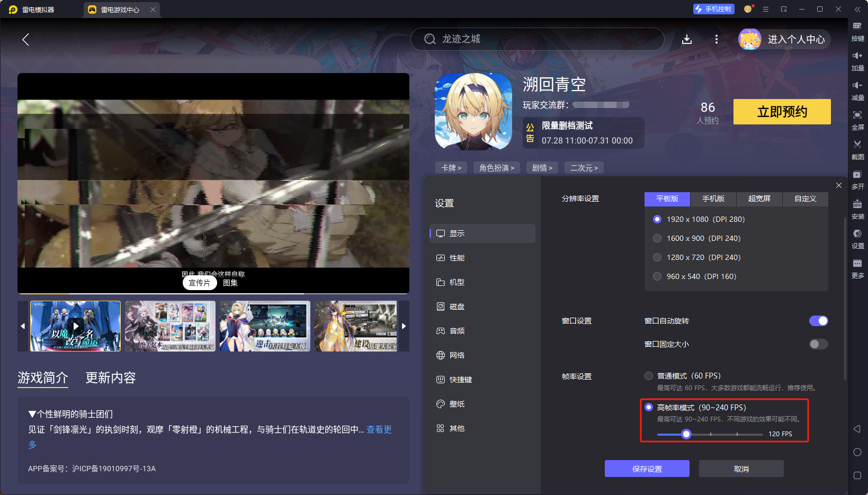Open the three-dot more options menu
868x495 pixels.
(x=717, y=39)
